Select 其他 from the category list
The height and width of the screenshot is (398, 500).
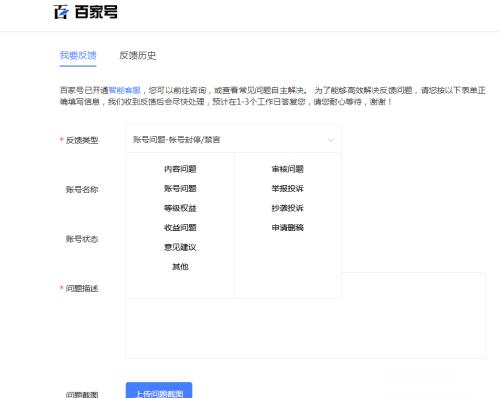coord(180,267)
